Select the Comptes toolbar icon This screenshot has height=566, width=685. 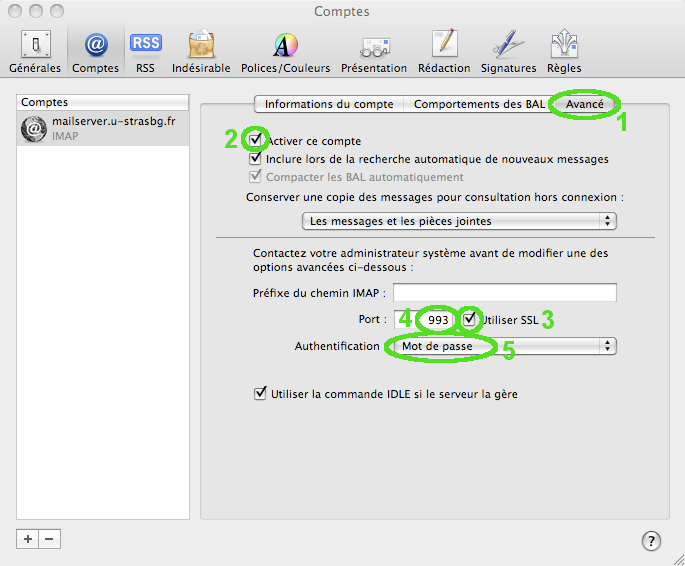point(96,50)
